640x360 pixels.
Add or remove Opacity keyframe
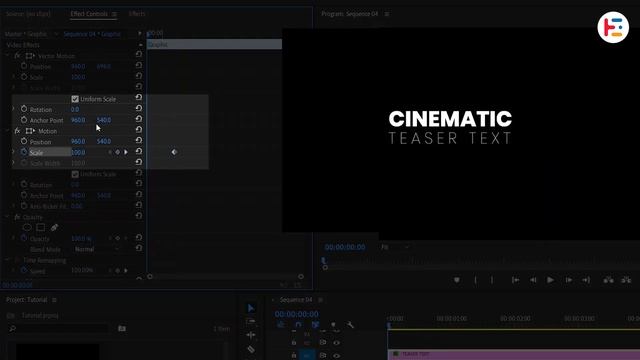(118, 238)
